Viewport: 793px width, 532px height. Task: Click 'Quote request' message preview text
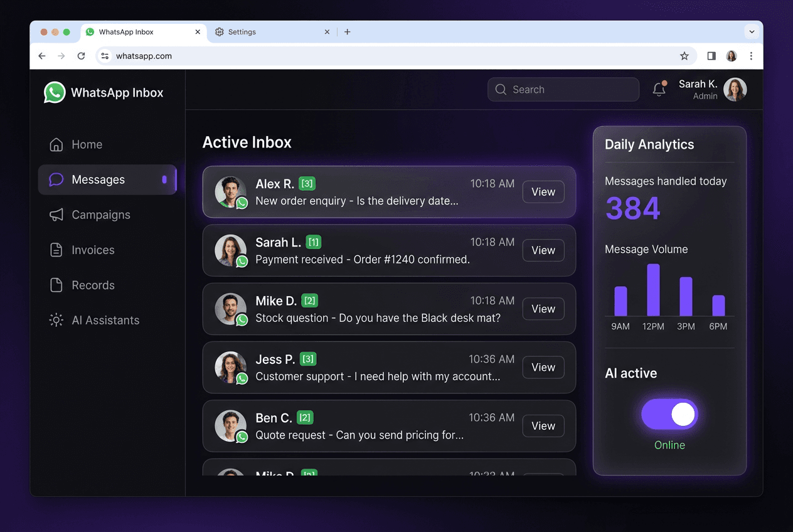point(359,435)
